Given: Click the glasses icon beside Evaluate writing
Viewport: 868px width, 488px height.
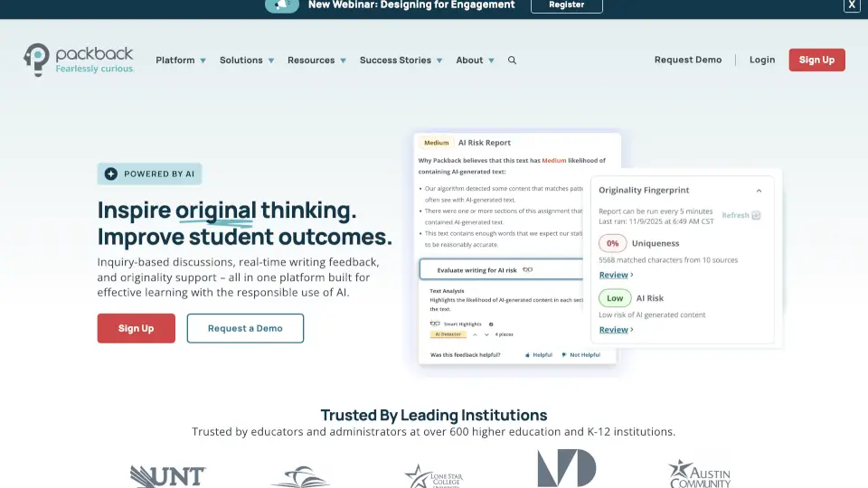Looking at the screenshot, I should (x=528, y=269).
